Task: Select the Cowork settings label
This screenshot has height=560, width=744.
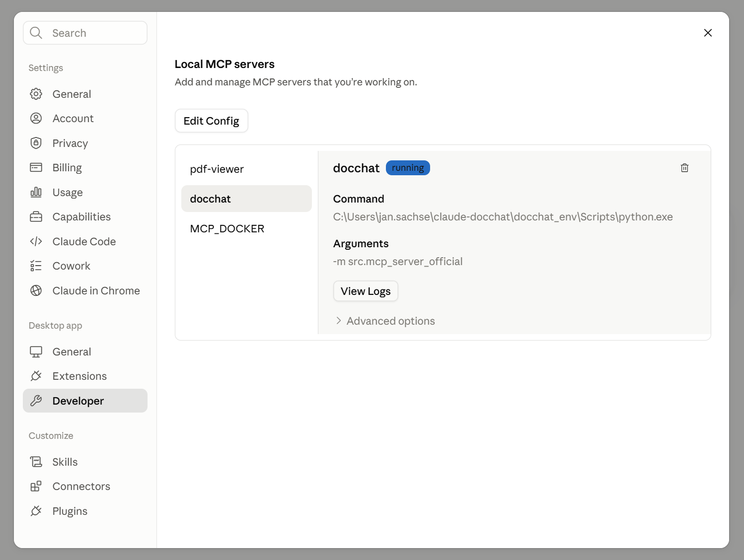Action: point(72,266)
